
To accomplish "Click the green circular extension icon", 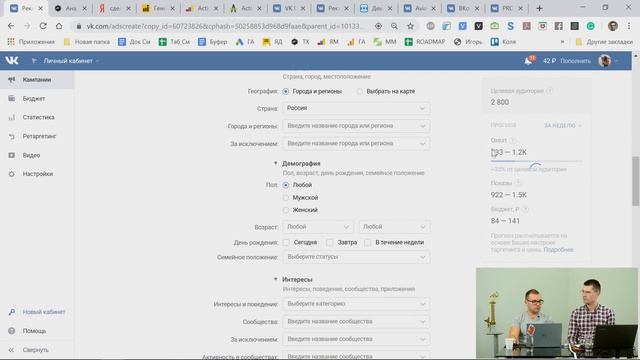I will [x=590, y=26].
